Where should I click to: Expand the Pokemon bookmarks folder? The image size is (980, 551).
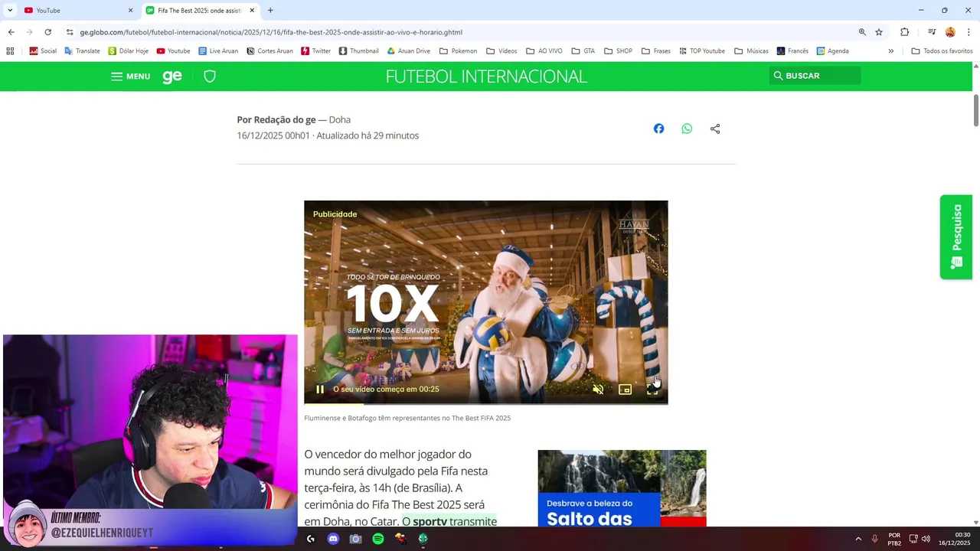(x=458, y=51)
